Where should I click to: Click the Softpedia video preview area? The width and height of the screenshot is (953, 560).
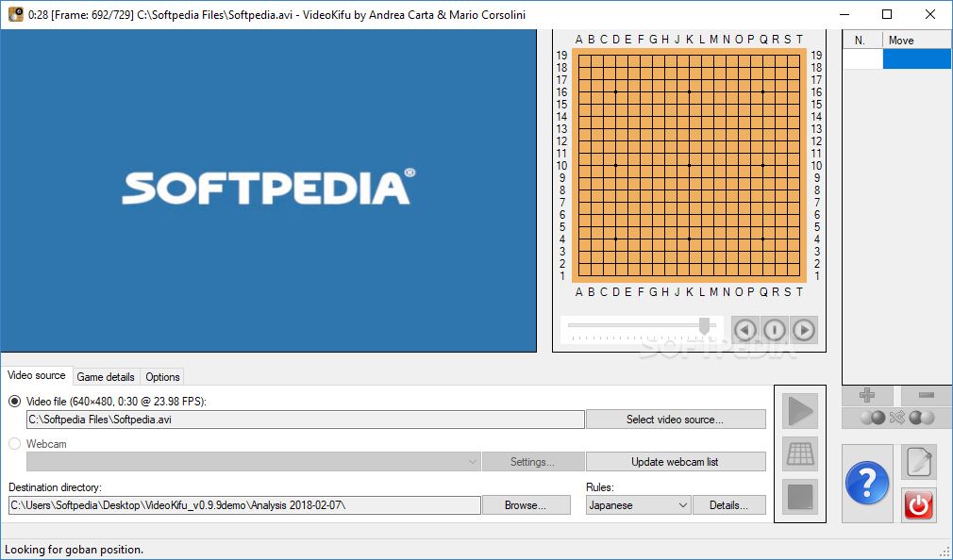coord(268,190)
